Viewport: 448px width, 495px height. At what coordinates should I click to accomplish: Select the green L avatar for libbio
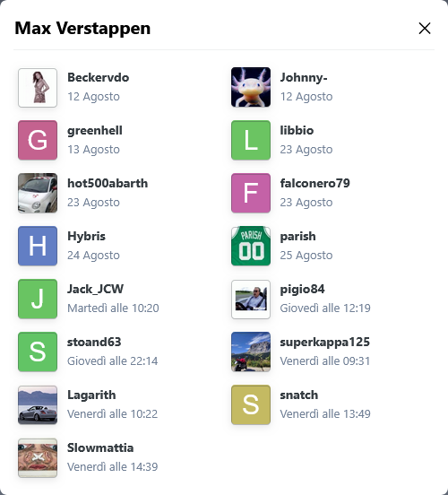251,140
